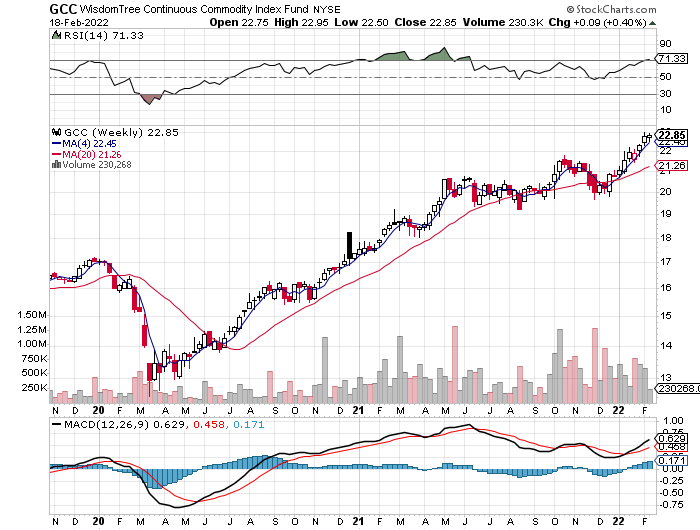Screen dimensions: 700x530
Task: Click the RSI 30 axis label
Action: 665,94
